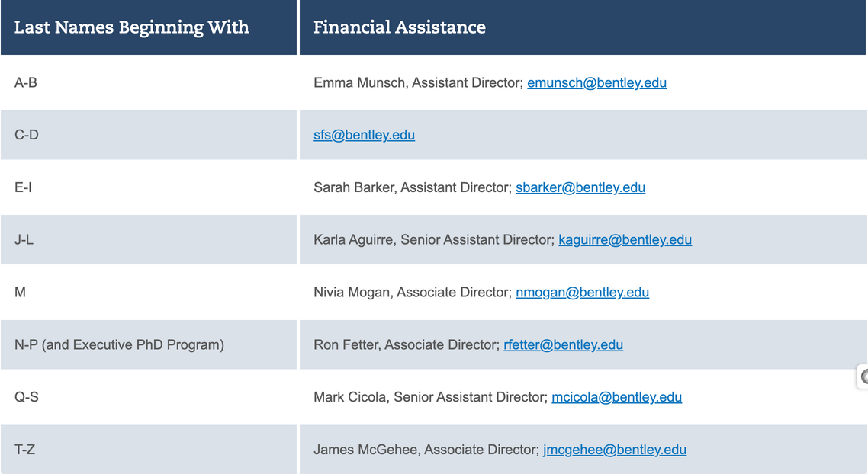Screen dimensions: 868x474
Task: Select the "Q-S" last name cell
Action: click(27, 397)
